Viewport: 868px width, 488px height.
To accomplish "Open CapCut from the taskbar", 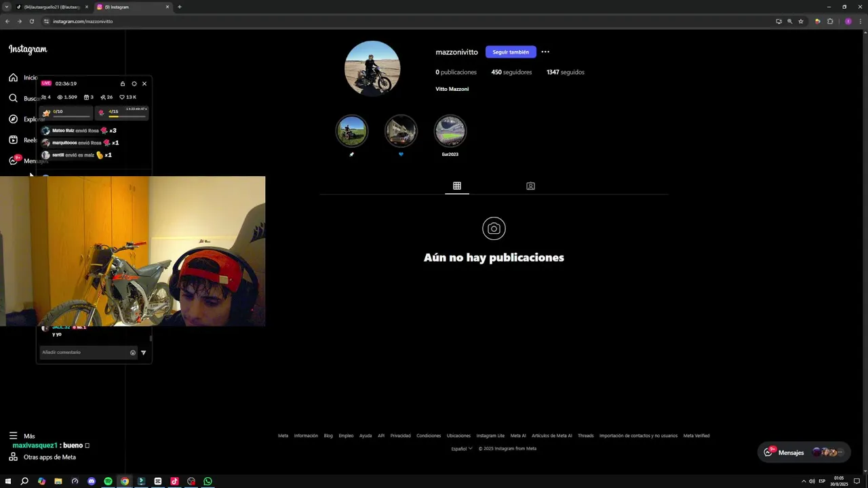I will click(158, 481).
